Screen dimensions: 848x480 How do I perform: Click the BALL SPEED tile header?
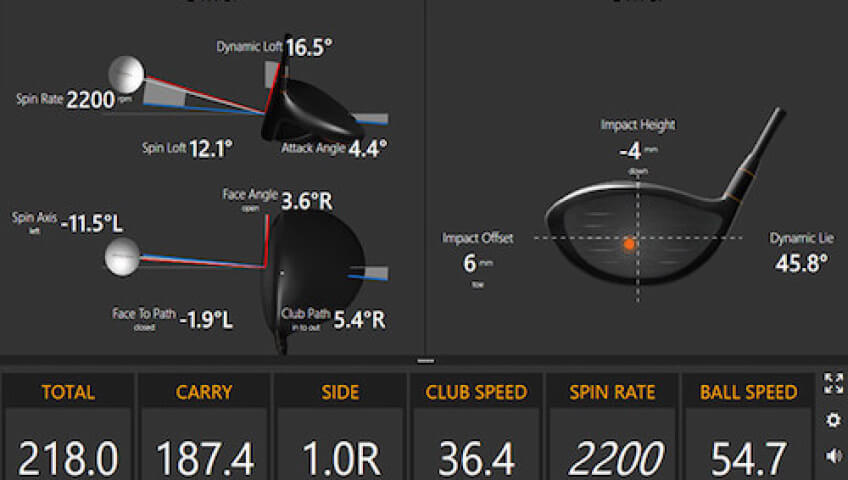tap(747, 392)
